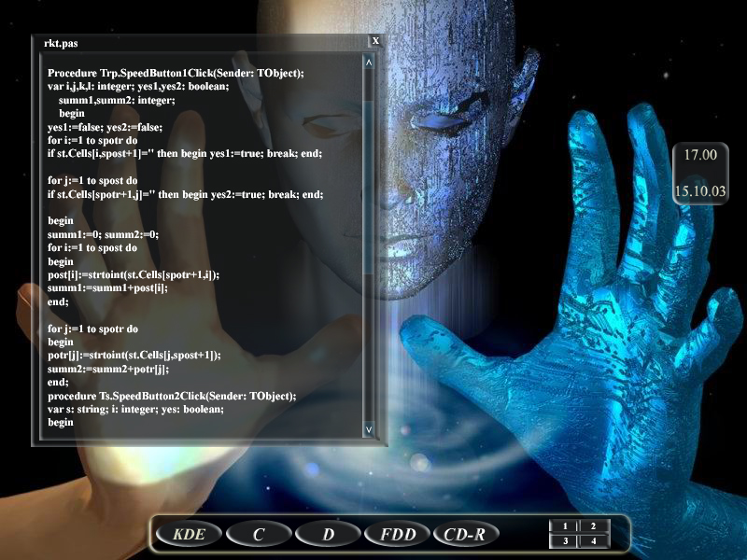Switch to virtual desktop 1
Screen dimensions: 747x560
click(565, 526)
